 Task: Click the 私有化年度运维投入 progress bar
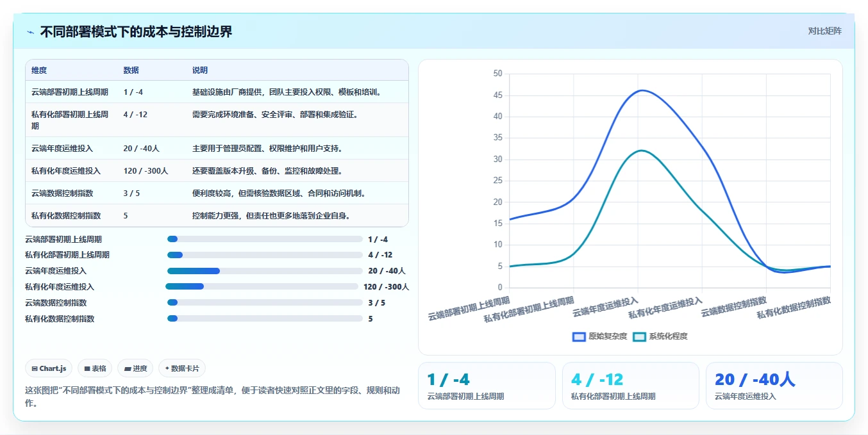pos(262,286)
